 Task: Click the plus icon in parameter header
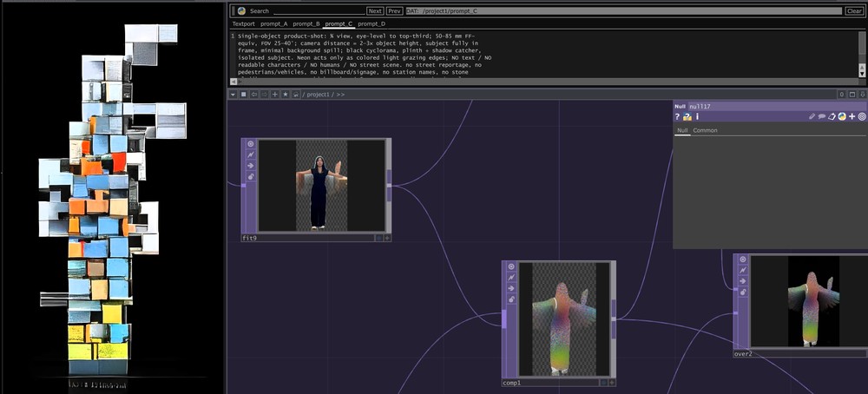852,117
